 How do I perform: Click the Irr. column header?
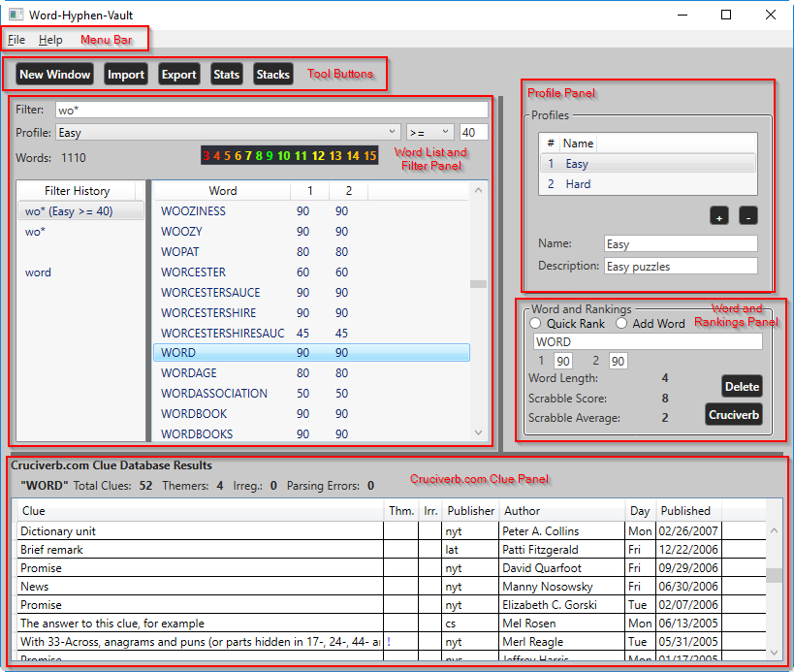click(x=430, y=511)
